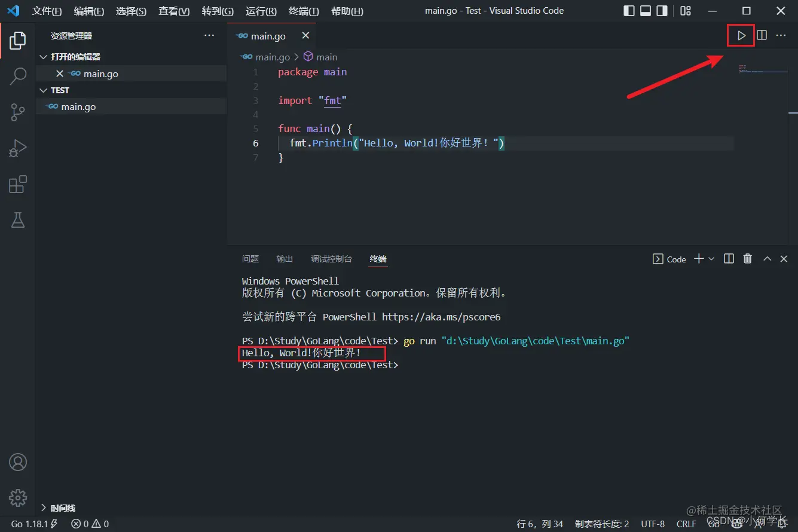Click the editor minimap preview

762,69
